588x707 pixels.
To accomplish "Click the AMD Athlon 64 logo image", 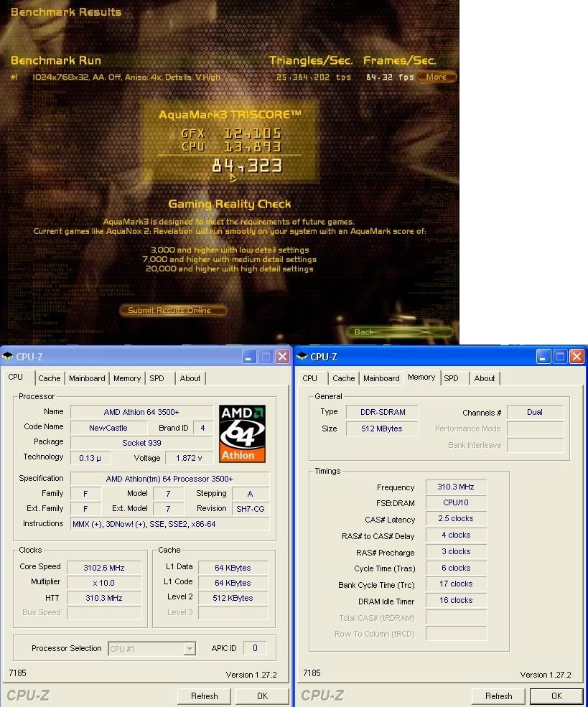I will pyautogui.click(x=242, y=434).
